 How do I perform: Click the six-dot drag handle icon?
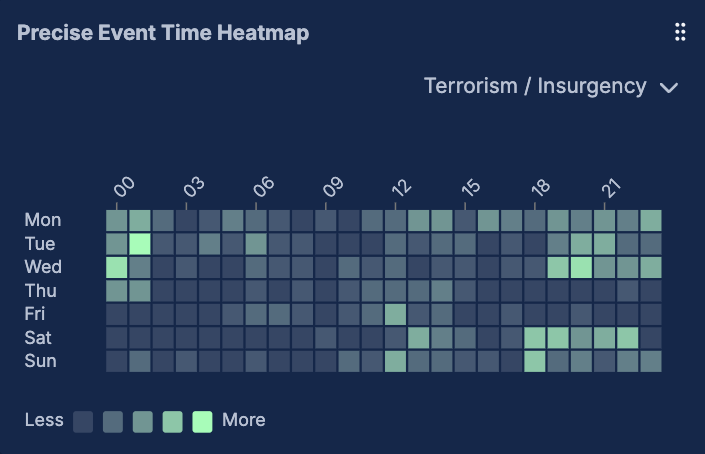[680, 32]
